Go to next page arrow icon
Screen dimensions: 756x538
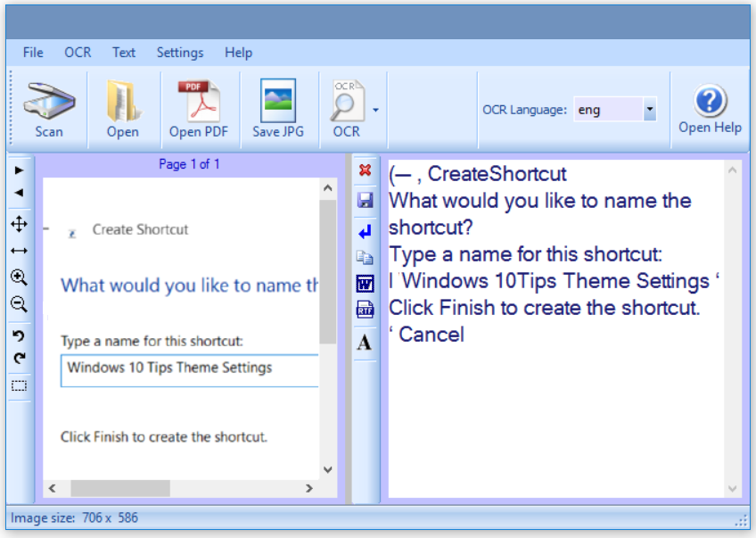click(19, 170)
